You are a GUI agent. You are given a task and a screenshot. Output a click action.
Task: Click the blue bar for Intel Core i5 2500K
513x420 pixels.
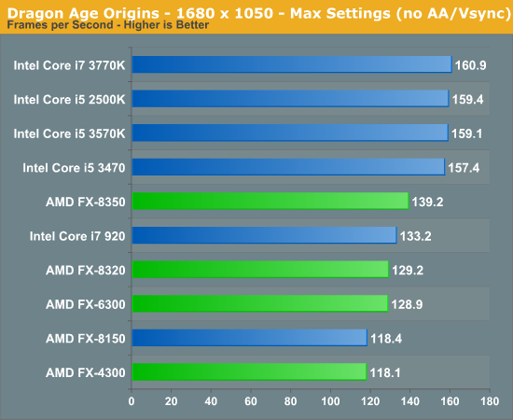point(290,99)
